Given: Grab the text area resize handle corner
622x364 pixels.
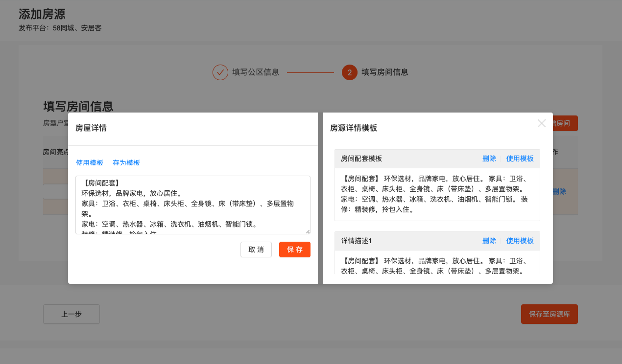Looking at the screenshot, I should pos(308,231).
